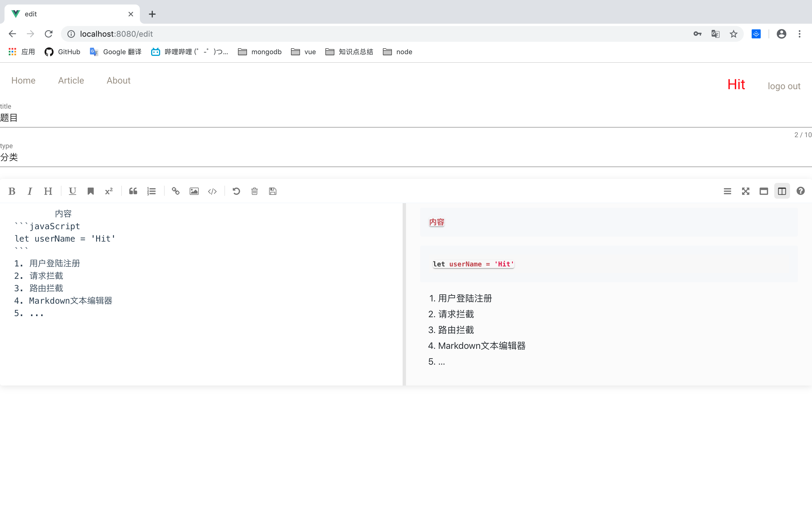Viewport: 812px width, 508px height.
Task: Click logo out to sign out
Action: pyautogui.click(x=784, y=86)
